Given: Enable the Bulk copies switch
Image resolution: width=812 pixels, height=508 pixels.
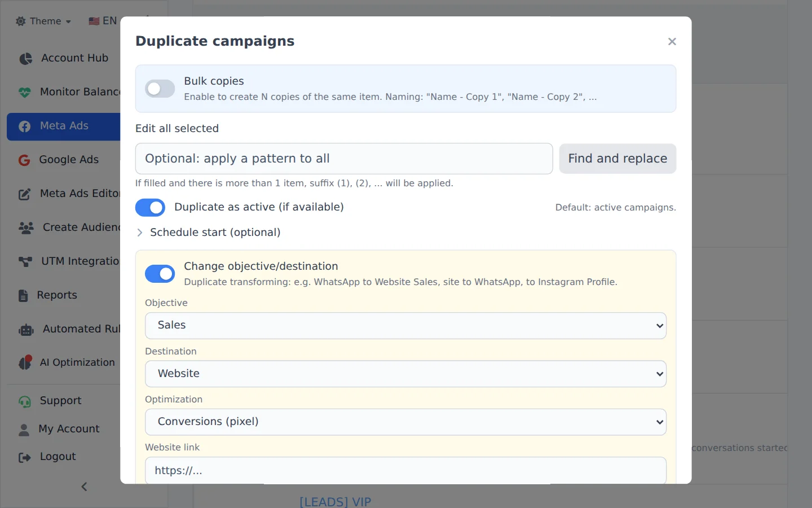Looking at the screenshot, I should (160, 89).
